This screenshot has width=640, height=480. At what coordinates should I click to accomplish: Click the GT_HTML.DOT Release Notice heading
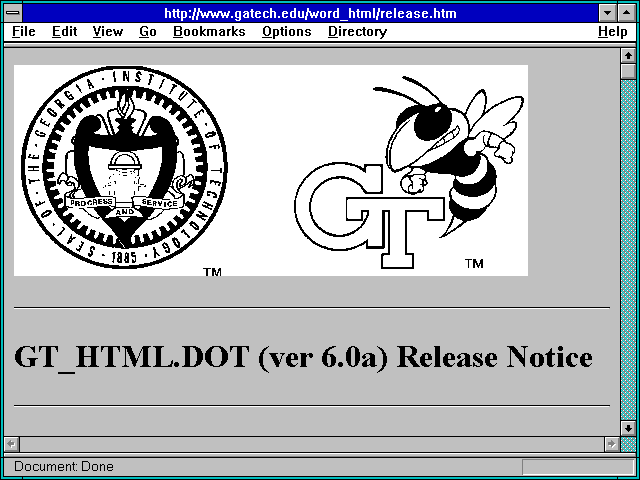click(x=303, y=357)
